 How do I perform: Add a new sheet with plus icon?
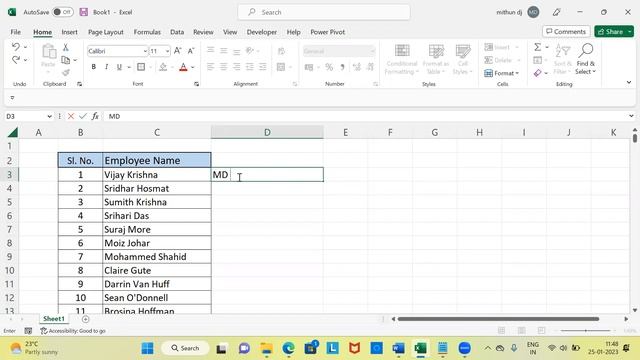85,319
